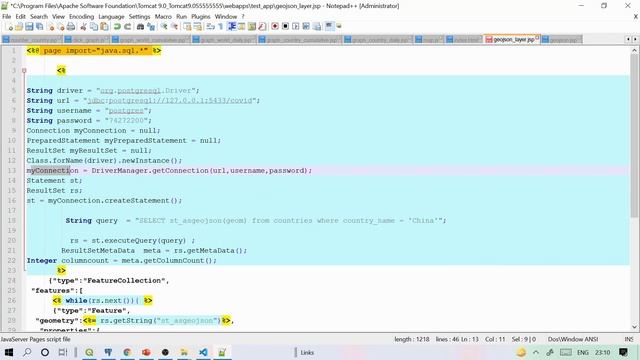The width and height of the screenshot is (640, 360).
Task: Click the Open file toolbar icon
Action: coord(19,27)
